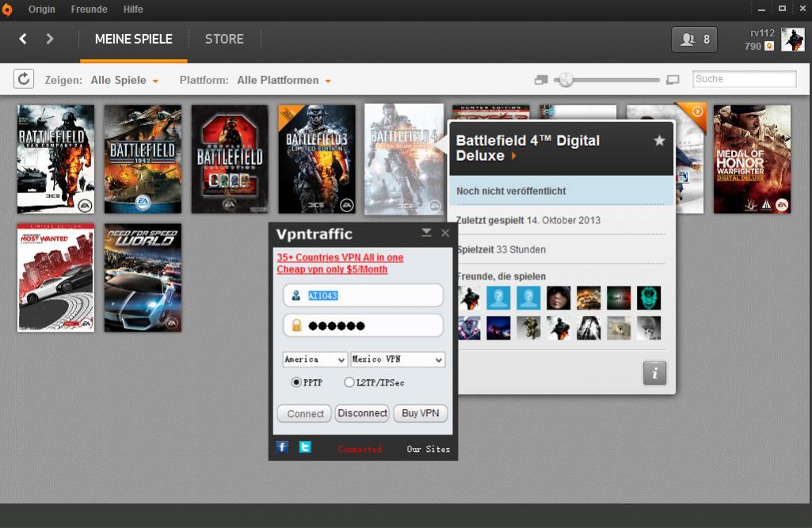Select the Need for Speed World cover
Image resolution: width=812 pixels, height=528 pixels.
[x=143, y=278]
